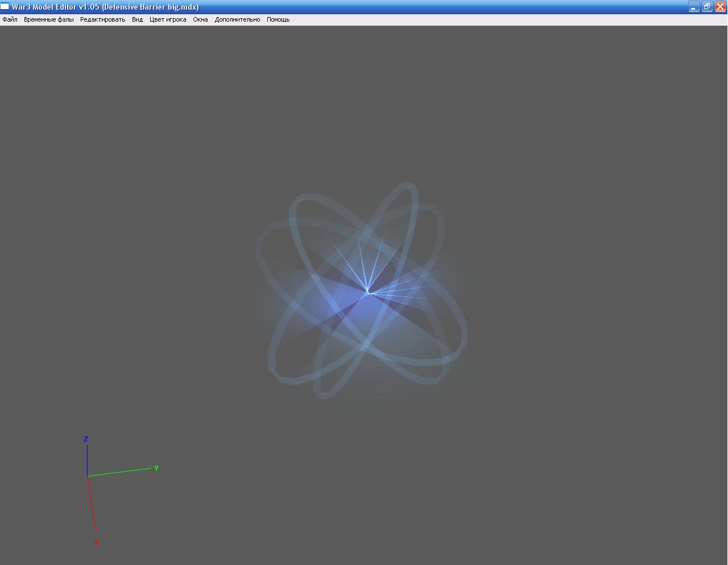Open the Временные фалы menu

coord(48,19)
